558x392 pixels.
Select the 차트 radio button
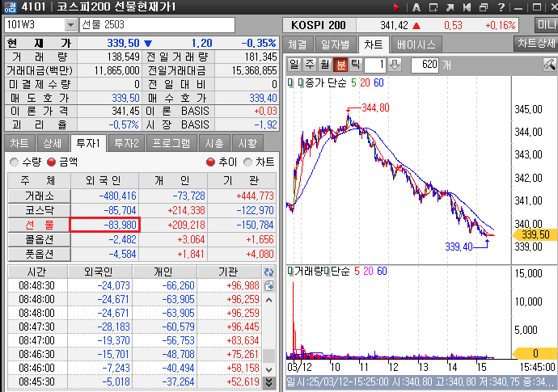coord(247,162)
